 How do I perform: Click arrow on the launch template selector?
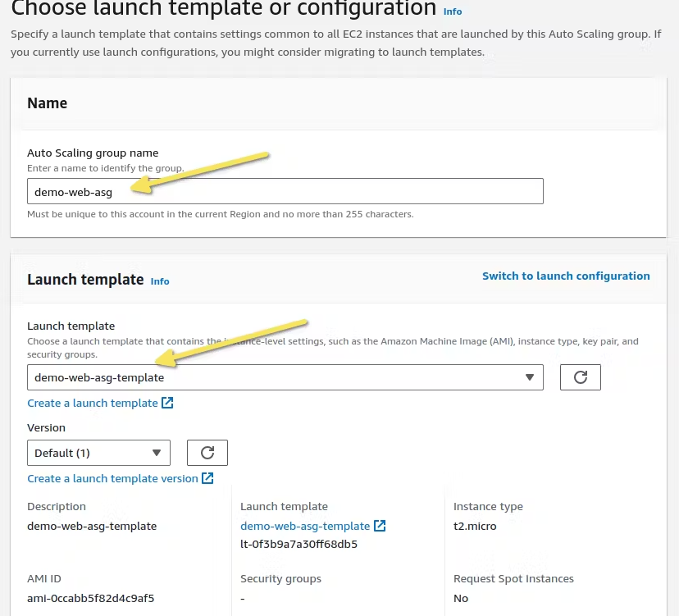pos(529,377)
